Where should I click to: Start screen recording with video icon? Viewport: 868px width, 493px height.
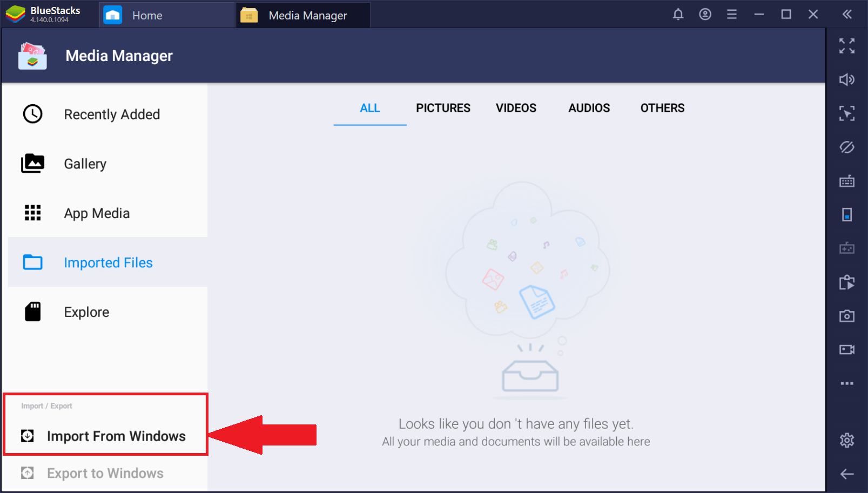tap(847, 349)
